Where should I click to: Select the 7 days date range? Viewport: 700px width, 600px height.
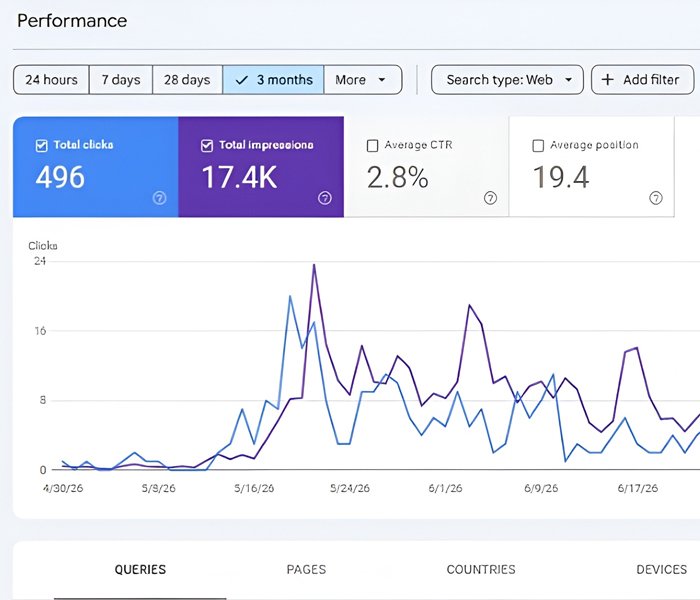click(121, 80)
